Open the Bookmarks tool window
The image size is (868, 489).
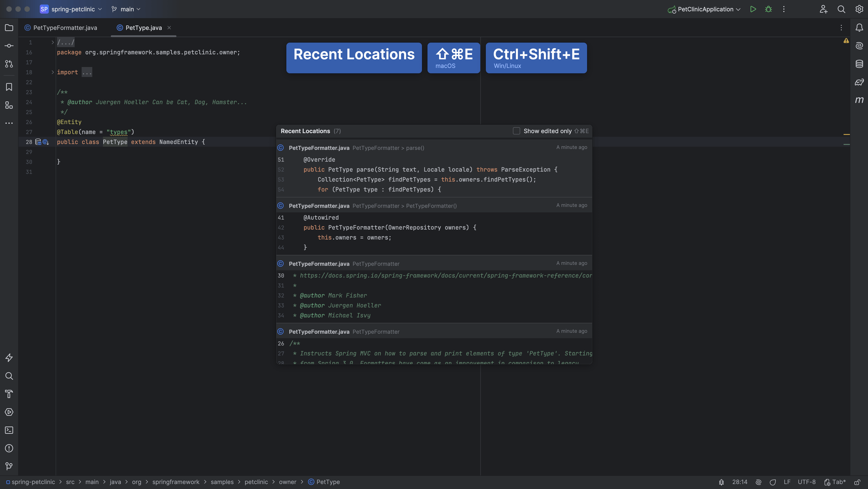[9, 87]
